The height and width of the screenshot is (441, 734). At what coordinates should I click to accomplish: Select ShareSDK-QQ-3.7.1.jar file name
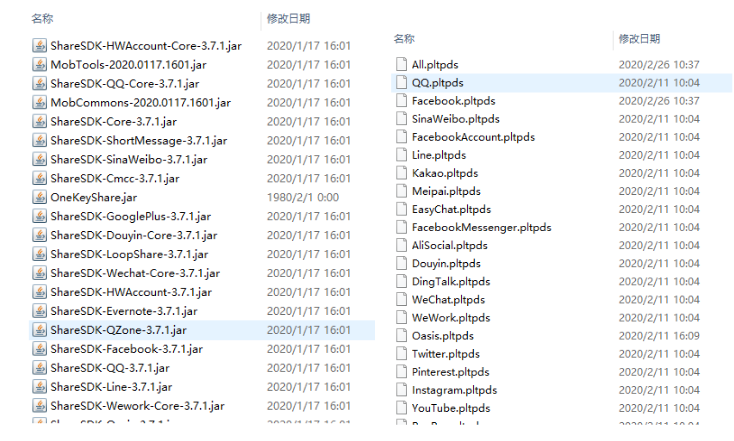(x=110, y=368)
